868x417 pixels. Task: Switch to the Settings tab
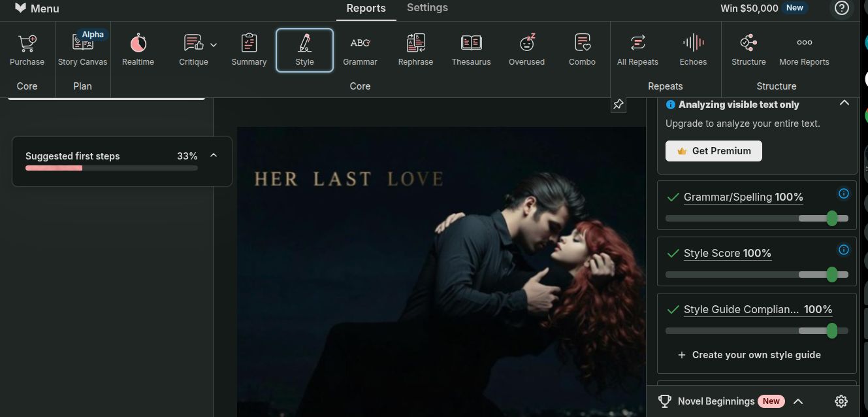tap(427, 8)
